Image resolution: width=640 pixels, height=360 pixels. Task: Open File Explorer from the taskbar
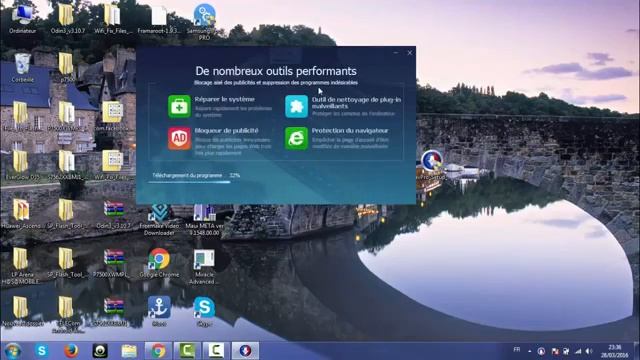point(129,351)
